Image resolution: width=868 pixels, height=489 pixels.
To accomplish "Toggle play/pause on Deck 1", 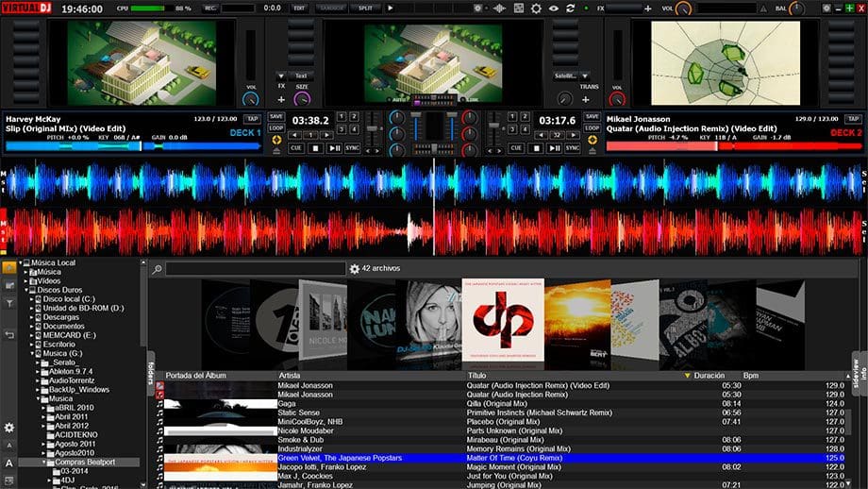I will tap(334, 148).
